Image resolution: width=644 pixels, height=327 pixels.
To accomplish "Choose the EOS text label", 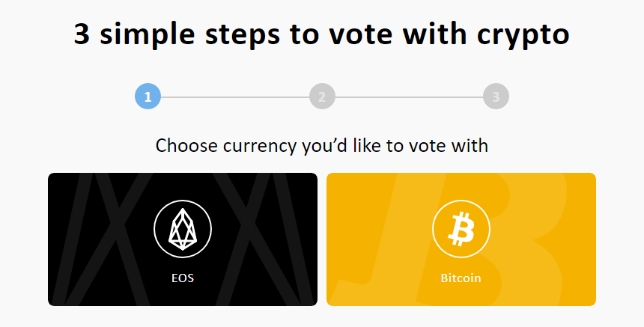I will (183, 278).
